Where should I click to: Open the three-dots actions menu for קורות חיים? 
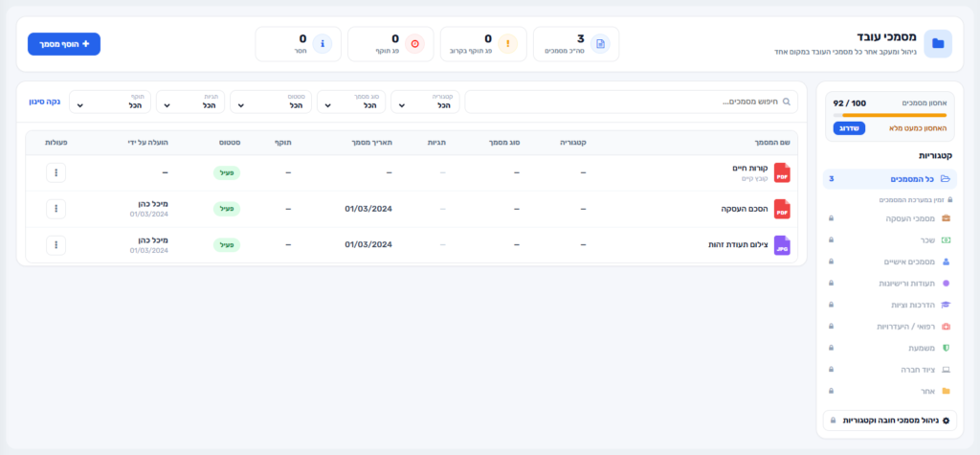tap(56, 172)
